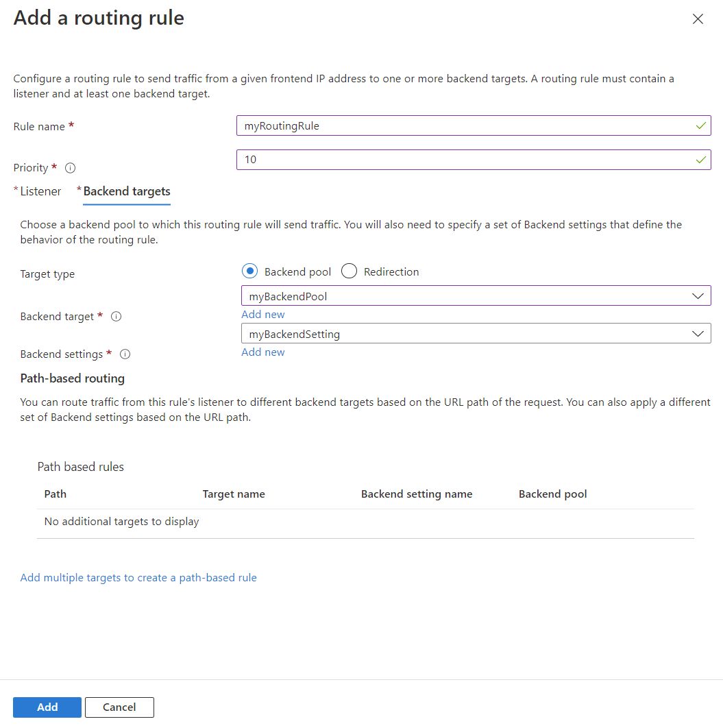The image size is (723, 728).
Task: Close the Add a routing rule pane
Action: pos(698,19)
